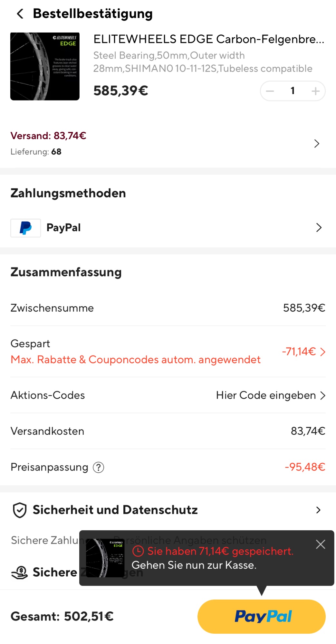336x644 pixels.
Task: Decrease quantity with the minus button
Action: pyautogui.click(x=270, y=91)
